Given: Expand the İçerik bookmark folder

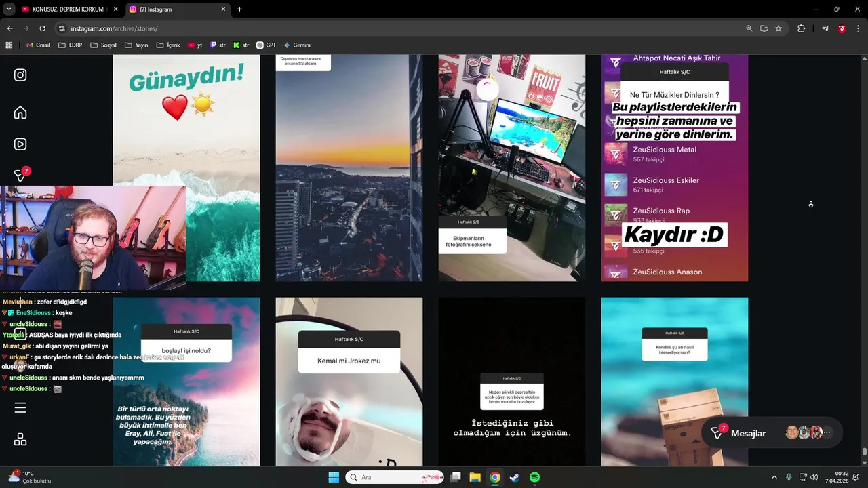Looking at the screenshot, I should pyautogui.click(x=168, y=45).
